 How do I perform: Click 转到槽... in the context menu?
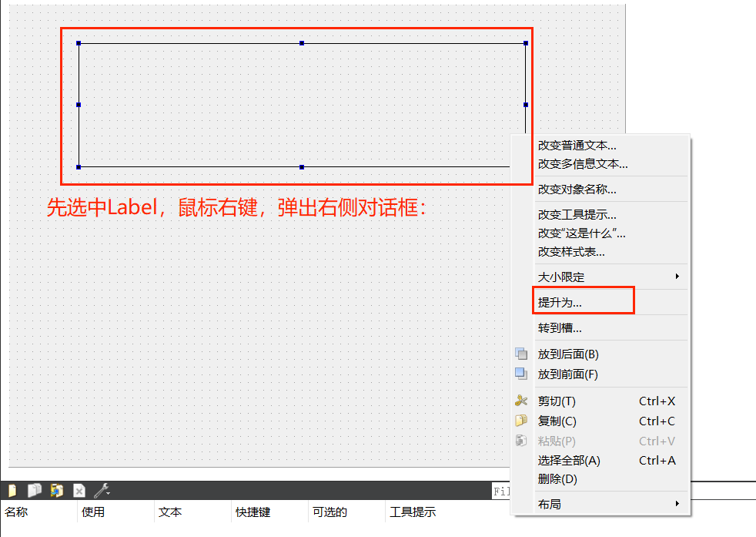(600, 328)
